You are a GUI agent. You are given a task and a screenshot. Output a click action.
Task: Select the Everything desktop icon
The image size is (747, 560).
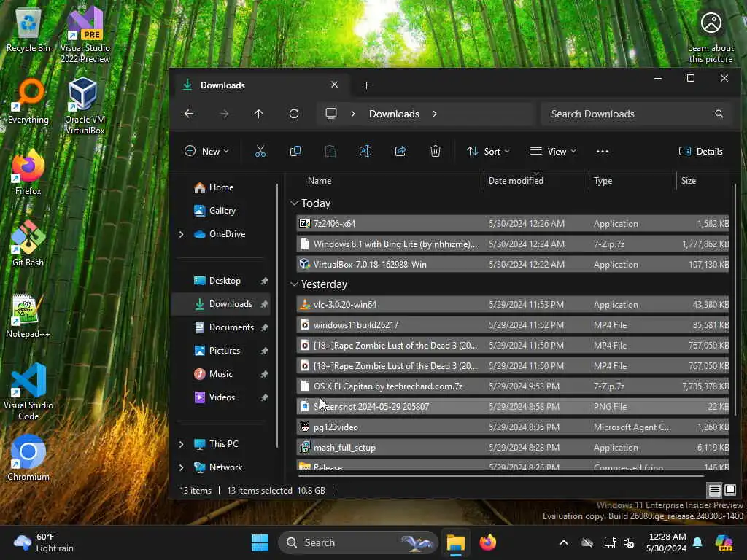point(28,101)
